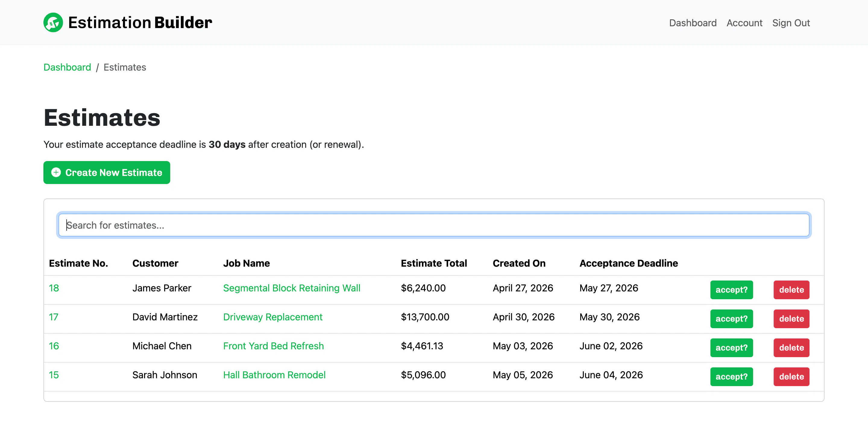Select the customer cell James Parker

click(x=162, y=288)
